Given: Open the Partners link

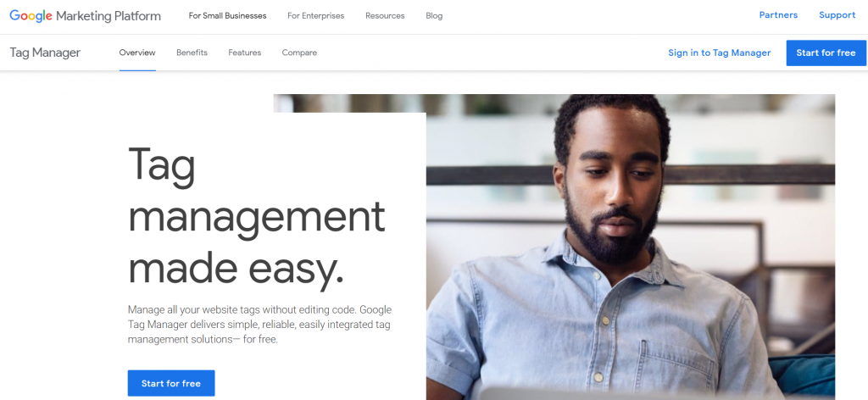Looking at the screenshot, I should [x=778, y=15].
